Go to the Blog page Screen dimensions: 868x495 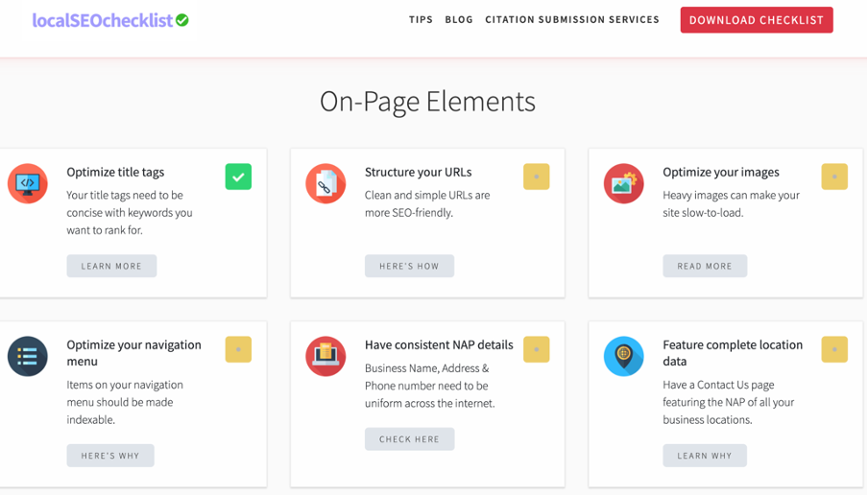tap(459, 20)
